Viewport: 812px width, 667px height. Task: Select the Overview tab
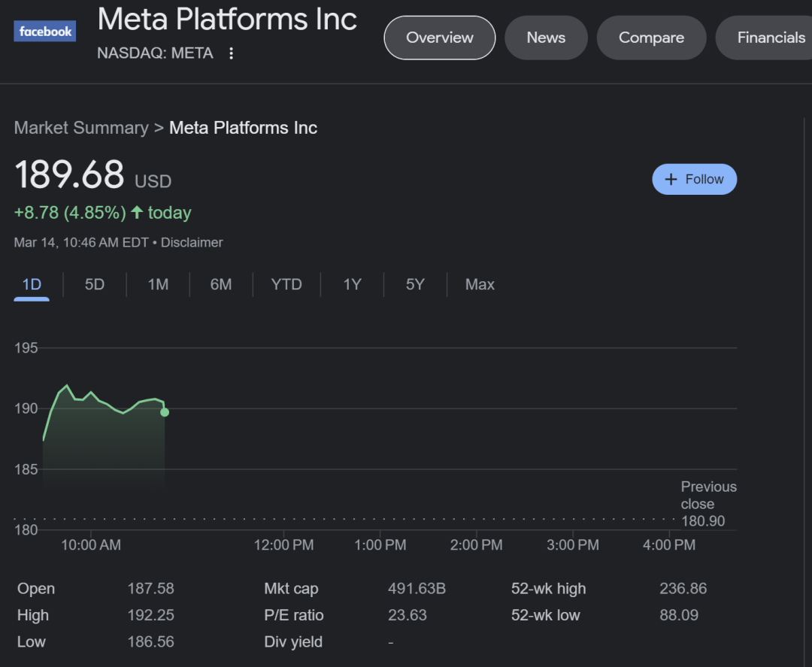point(439,38)
